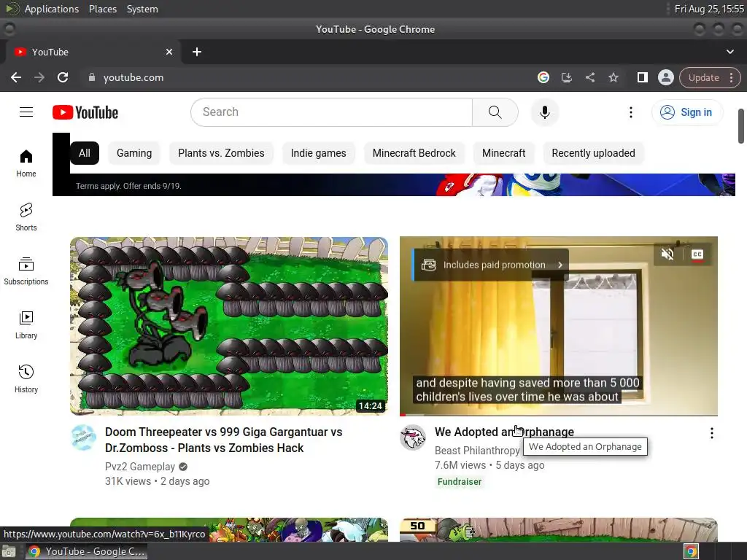This screenshot has width=747, height=560.
Task: Unmute the video preview
Action: pyautogui.click(x=667, y=254)
